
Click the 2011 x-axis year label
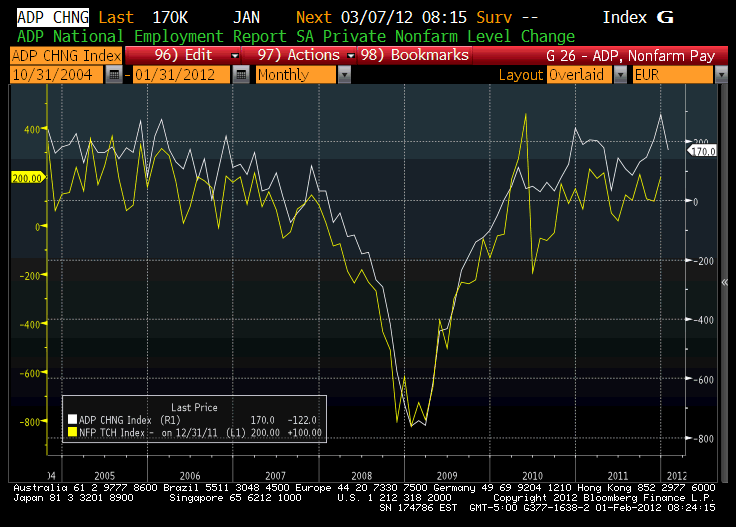(x=618, y=475)
